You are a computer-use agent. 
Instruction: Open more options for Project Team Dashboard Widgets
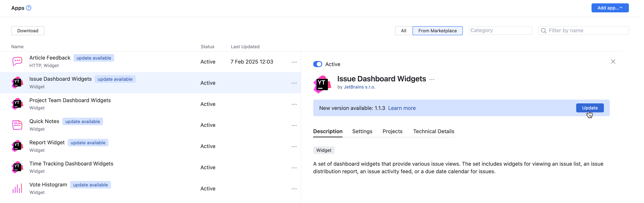tap(294, 104)
